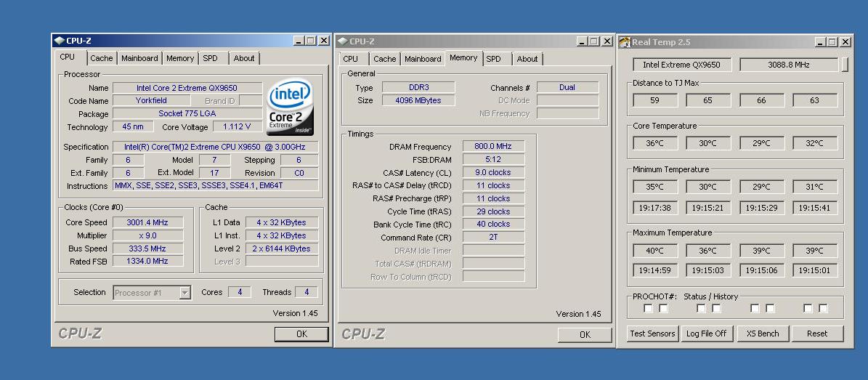Toggle second PROCHOT checkbox for core 1
Viewport: 868px width, 380px height.
(x=716, y=308)
